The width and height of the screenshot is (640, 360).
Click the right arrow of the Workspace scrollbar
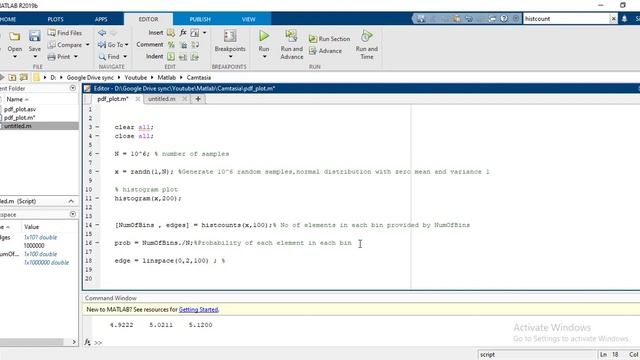[74, 342]
